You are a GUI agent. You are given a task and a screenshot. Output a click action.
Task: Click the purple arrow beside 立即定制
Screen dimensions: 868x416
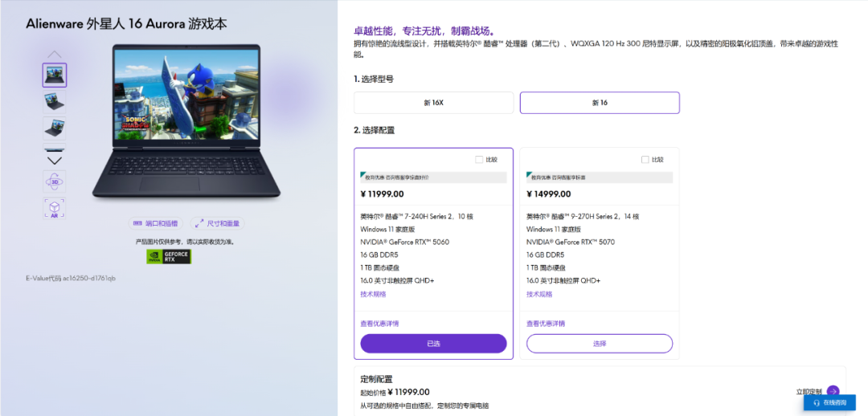833,391
